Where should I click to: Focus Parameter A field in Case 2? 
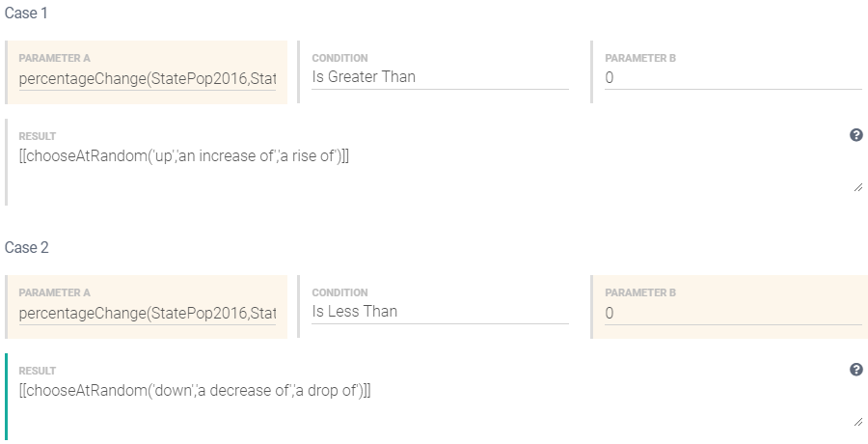[x=148, y=313]
